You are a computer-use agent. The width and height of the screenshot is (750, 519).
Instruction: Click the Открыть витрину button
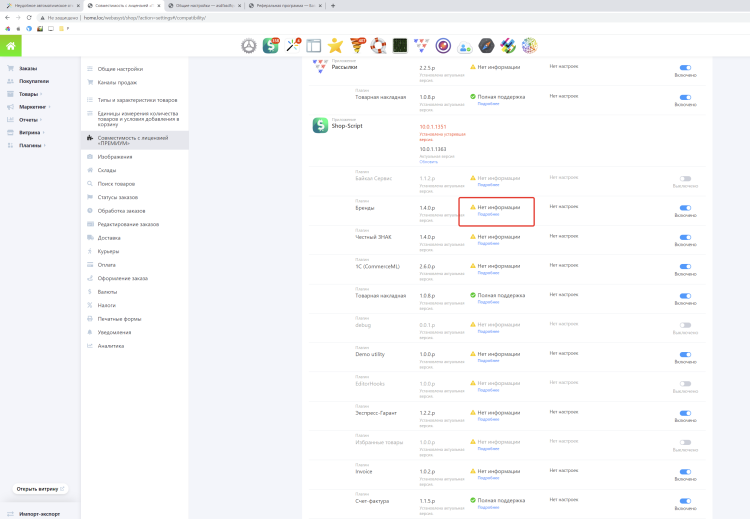point(40,489)
